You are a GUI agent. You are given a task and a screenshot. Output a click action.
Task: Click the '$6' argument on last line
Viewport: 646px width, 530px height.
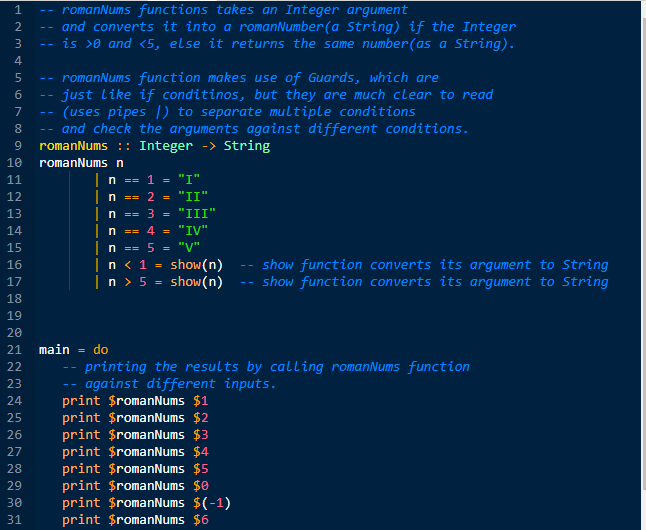[x=201, y=520]
